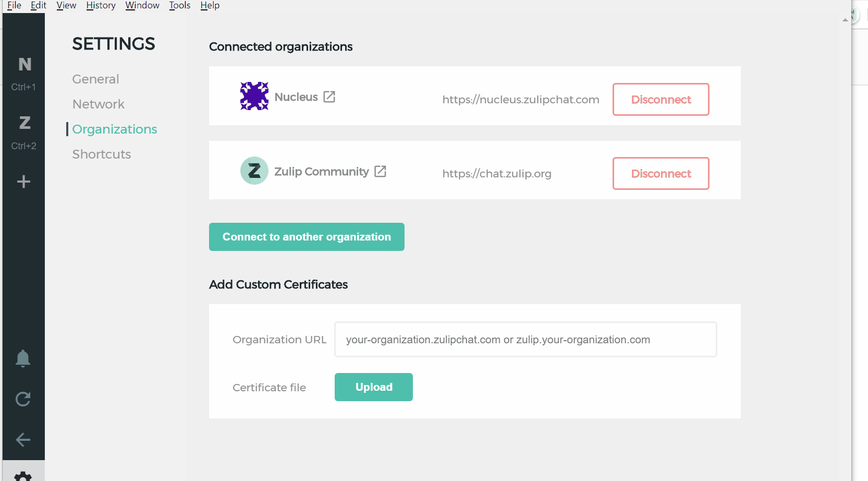
Task: Open the Tools menu
Action: click(180, 5)
